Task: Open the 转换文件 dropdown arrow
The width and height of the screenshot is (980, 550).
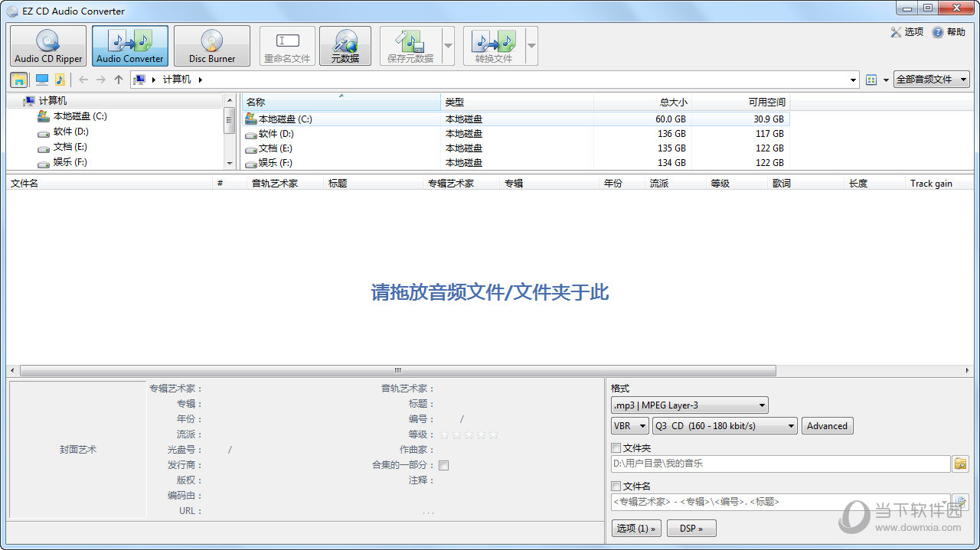Action: [531, 46]
